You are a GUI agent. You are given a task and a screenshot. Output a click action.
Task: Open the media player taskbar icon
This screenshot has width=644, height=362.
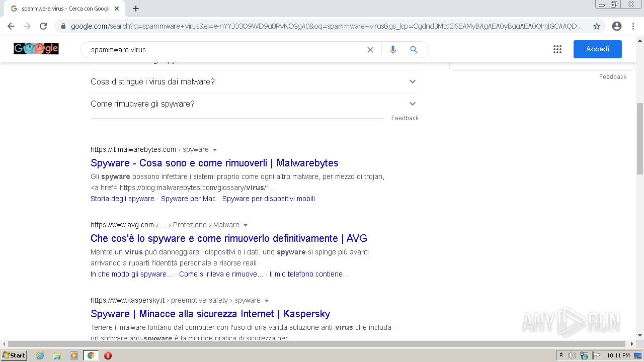pyautogui.click(x=74, y=355)
